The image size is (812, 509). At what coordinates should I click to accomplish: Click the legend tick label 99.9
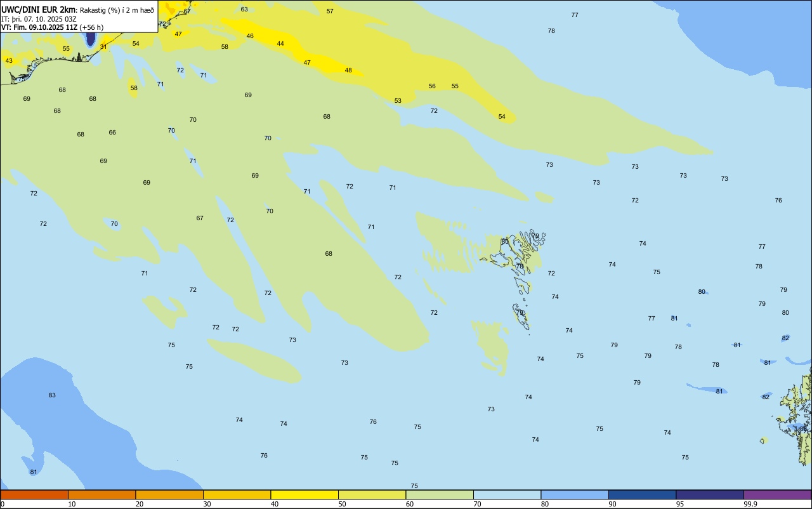(750, 504)
